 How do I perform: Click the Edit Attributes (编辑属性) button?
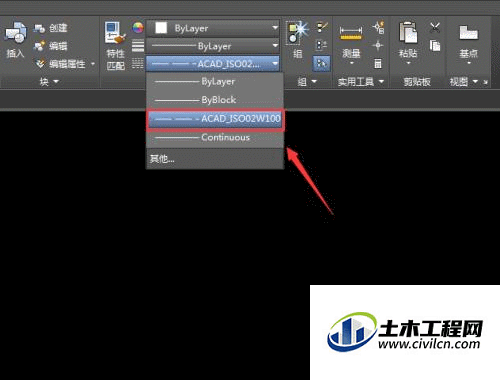pyautogui.click(x=60, y=64)
